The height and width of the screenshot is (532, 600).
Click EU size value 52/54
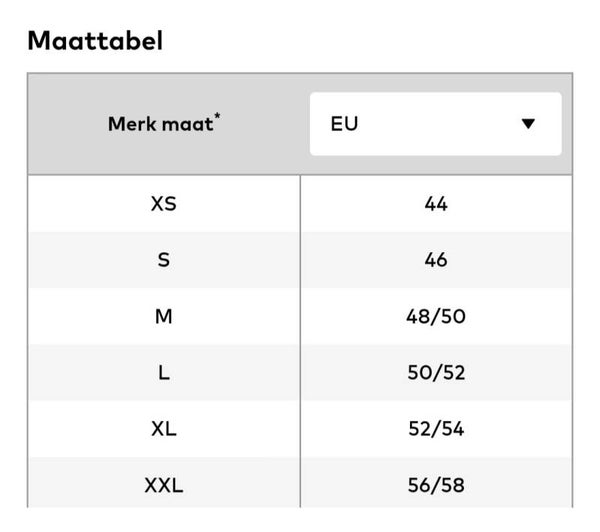tap(436, 429)
